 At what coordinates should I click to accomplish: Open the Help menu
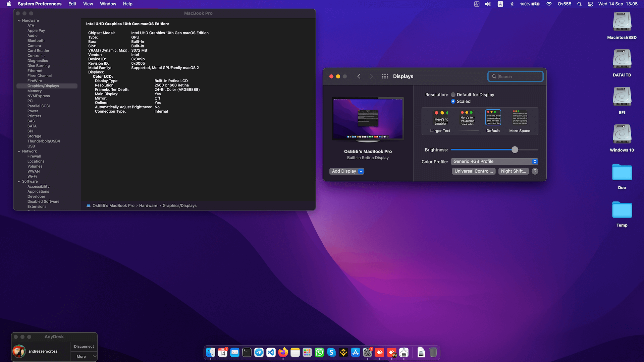(x=128, y=4)
